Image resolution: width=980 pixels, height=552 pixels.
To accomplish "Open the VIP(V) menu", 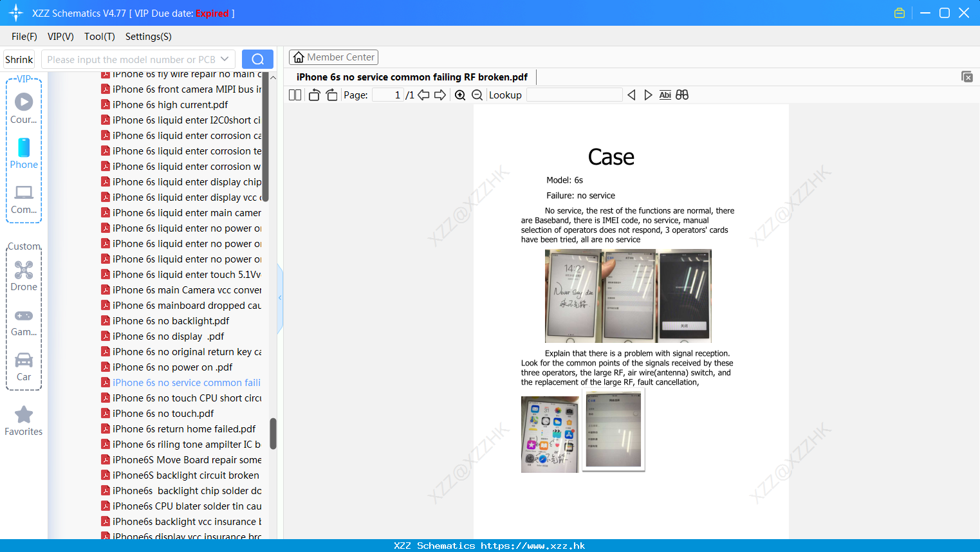I will click(60, 37).
